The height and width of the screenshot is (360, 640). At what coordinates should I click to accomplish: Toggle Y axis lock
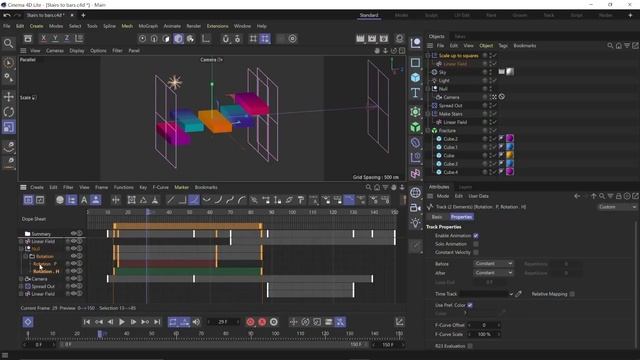click(55, 38)
